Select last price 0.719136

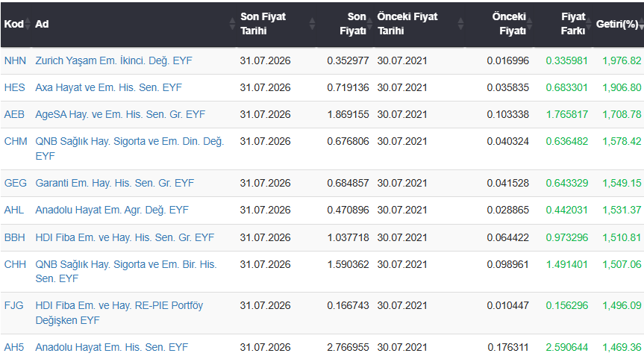click(x=348, y=87)
